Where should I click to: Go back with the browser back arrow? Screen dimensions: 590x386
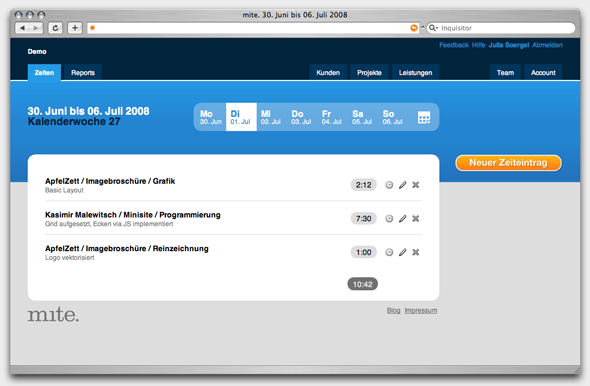[x=22, y=28]
